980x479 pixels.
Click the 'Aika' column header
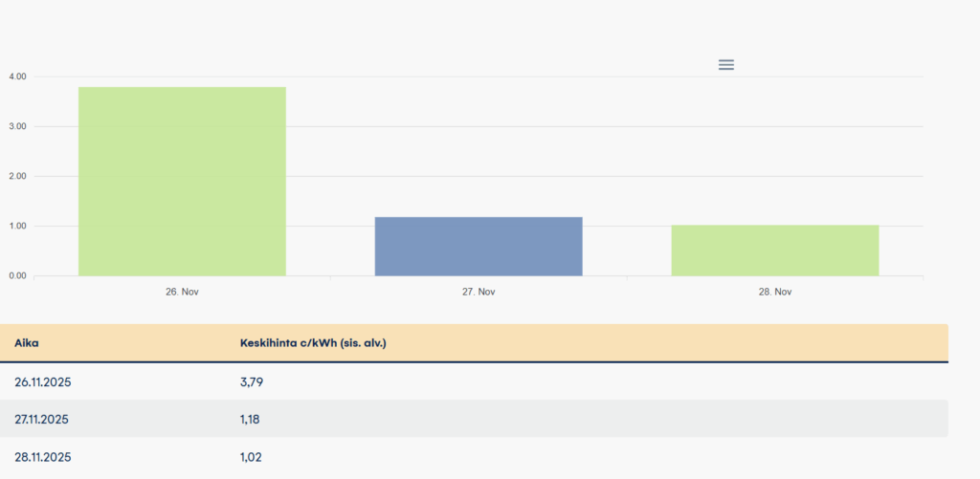[x=26, y=342]
